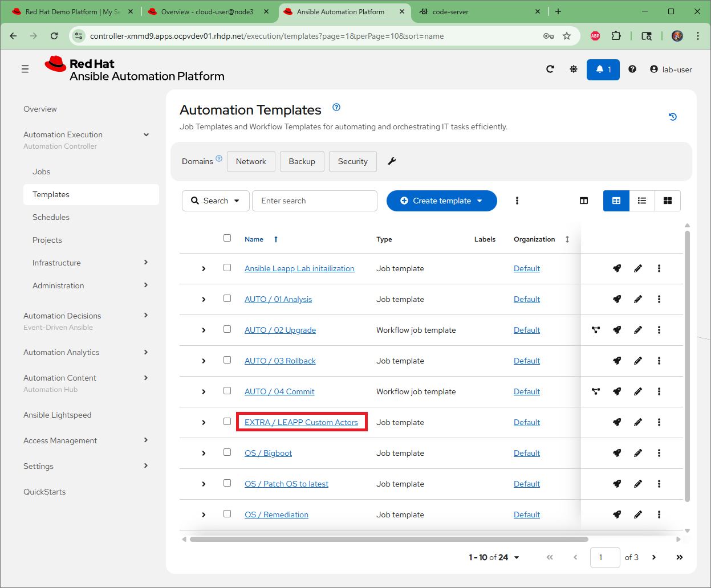The height and width of the screenshot is (588, 711).
Task: Focus the Enter search text field
Action: (315, 201)
